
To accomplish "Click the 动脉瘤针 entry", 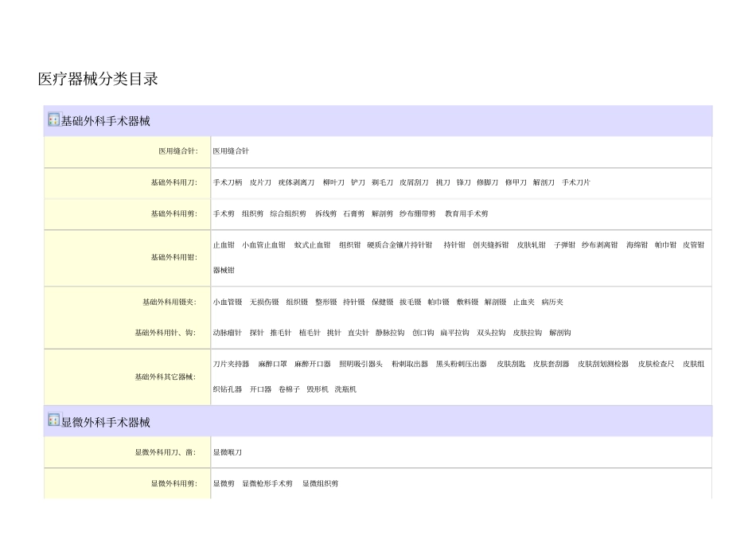I will click(228, 332).
